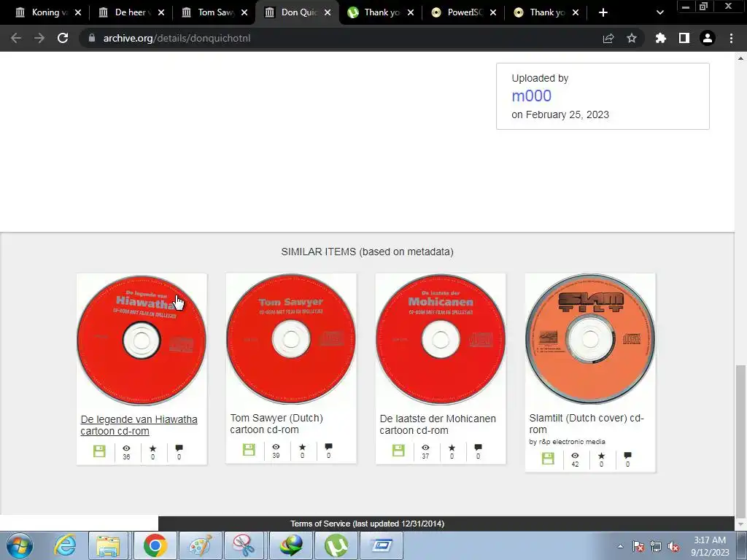Click the Slamtilt views eye icon
This screenshot has height=560, width=747.
(575, 456)
